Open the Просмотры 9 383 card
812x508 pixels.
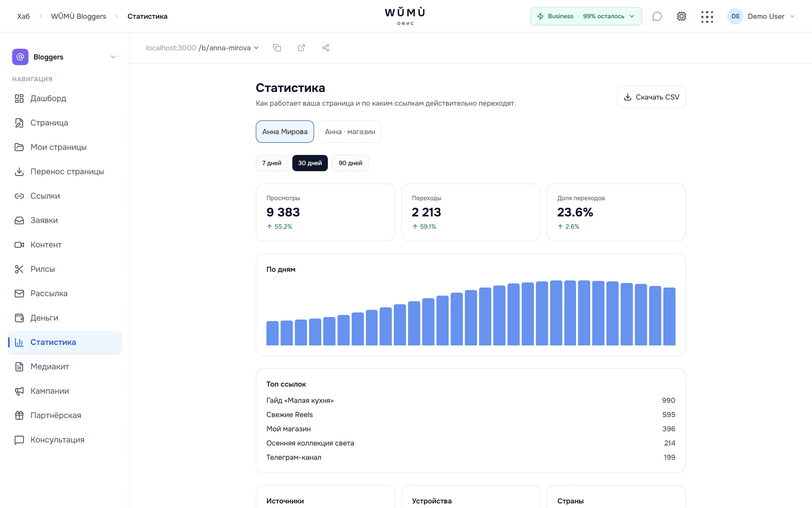pyautogui.click(x=325, y=212)
